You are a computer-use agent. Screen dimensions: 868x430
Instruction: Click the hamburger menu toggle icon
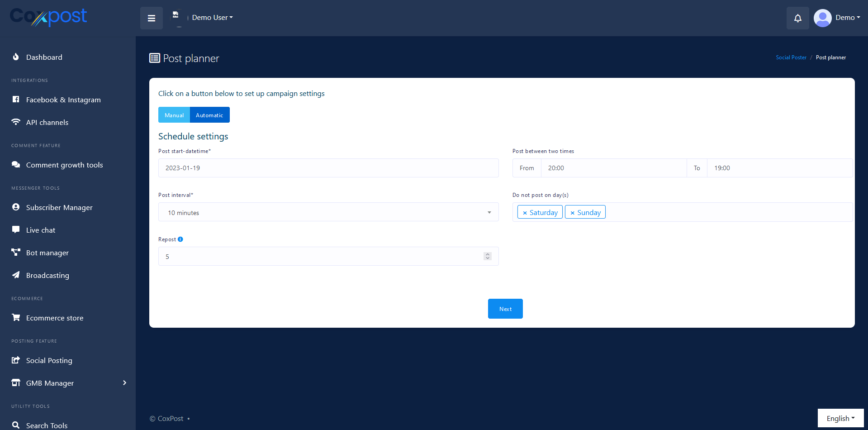152,18
